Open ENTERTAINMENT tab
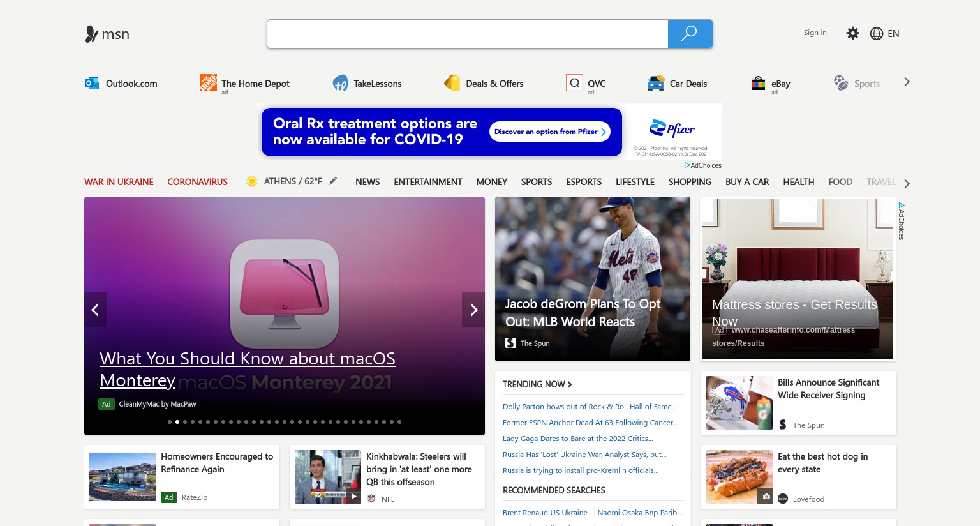Viewport: 980px width, 526px height. 428,182
